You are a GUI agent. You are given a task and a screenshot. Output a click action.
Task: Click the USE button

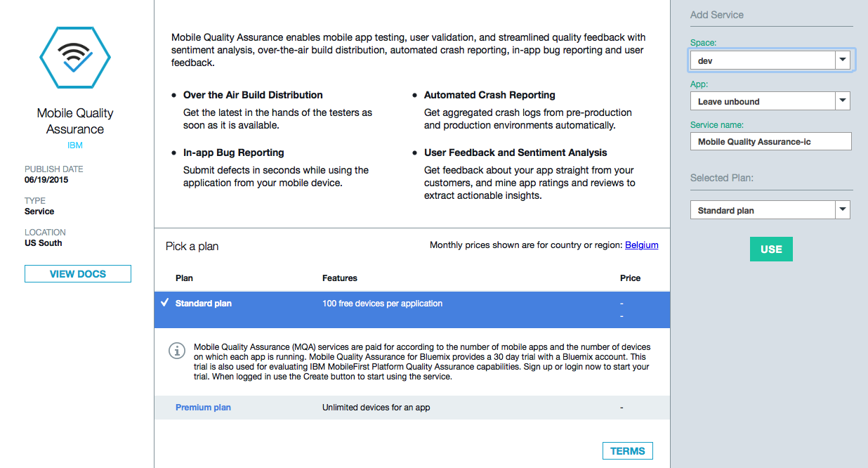click(771, 249)
